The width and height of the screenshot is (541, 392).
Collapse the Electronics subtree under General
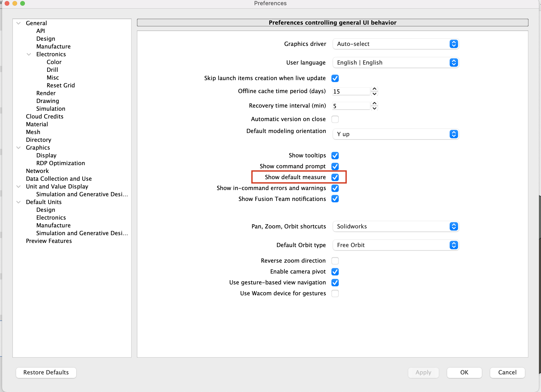click(29, 54)
